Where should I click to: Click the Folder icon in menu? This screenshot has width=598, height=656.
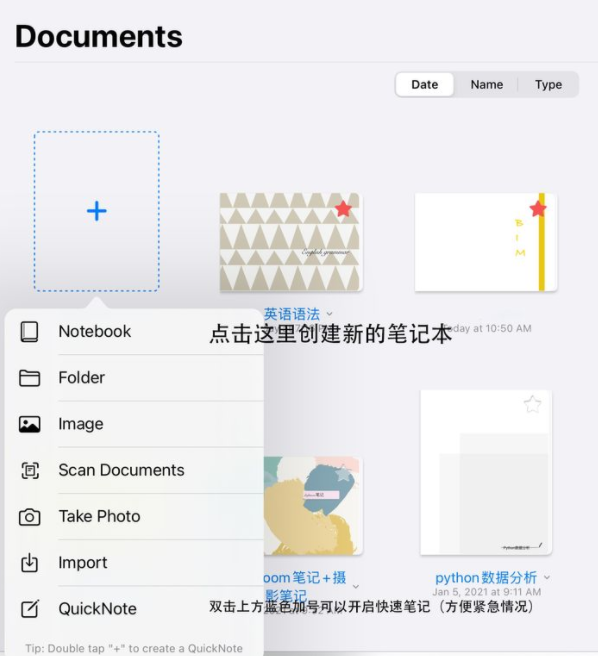29,378
